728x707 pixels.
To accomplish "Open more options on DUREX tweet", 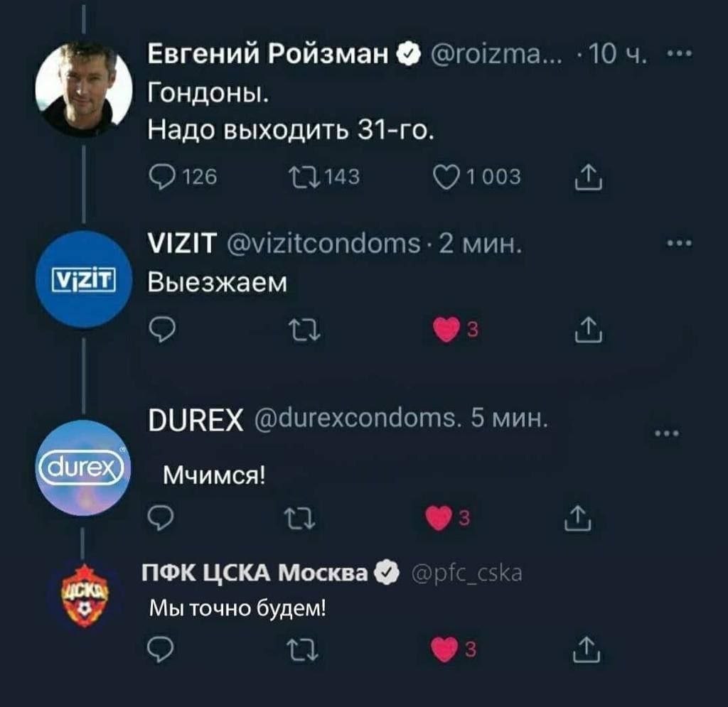I will (667, 433).
